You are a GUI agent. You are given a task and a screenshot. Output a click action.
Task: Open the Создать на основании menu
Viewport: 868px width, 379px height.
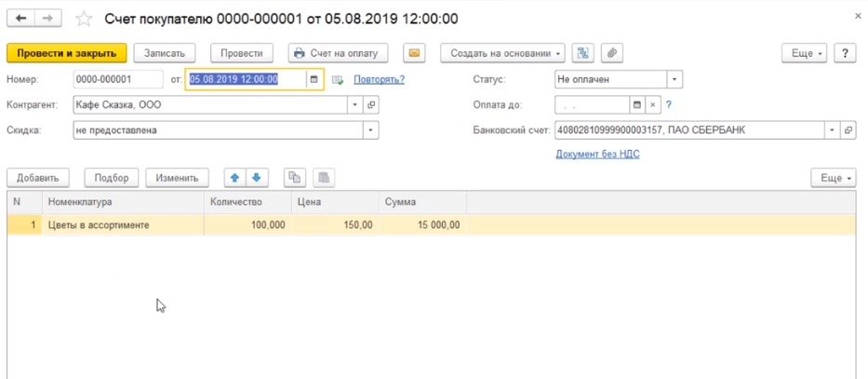[501, 53]
